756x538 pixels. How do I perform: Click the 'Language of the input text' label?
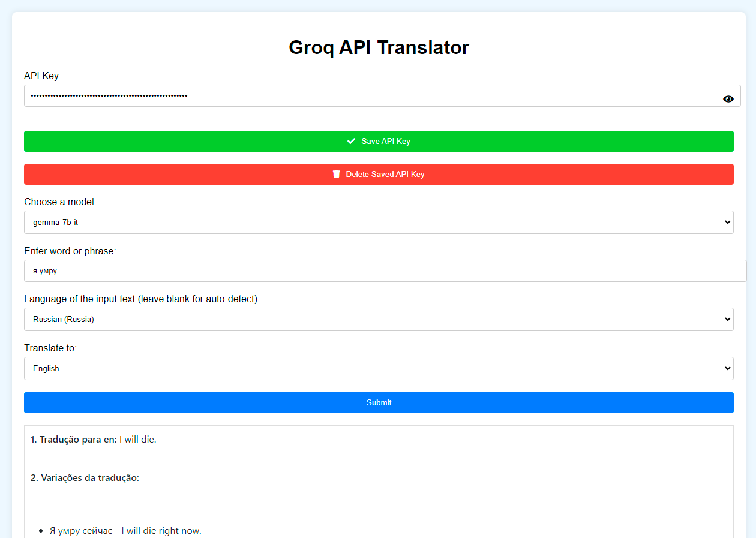[142, 299]
